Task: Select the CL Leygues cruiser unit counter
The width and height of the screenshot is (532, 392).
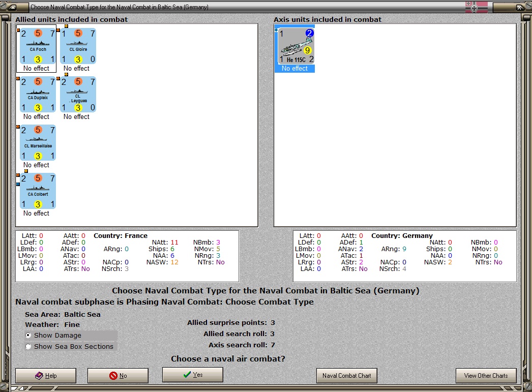Action: 78,95
